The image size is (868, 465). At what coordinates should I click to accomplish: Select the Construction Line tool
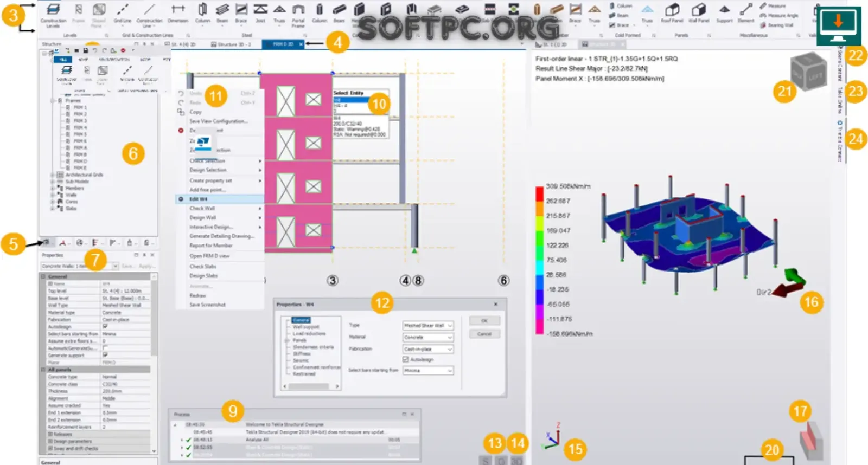(149, 15)
